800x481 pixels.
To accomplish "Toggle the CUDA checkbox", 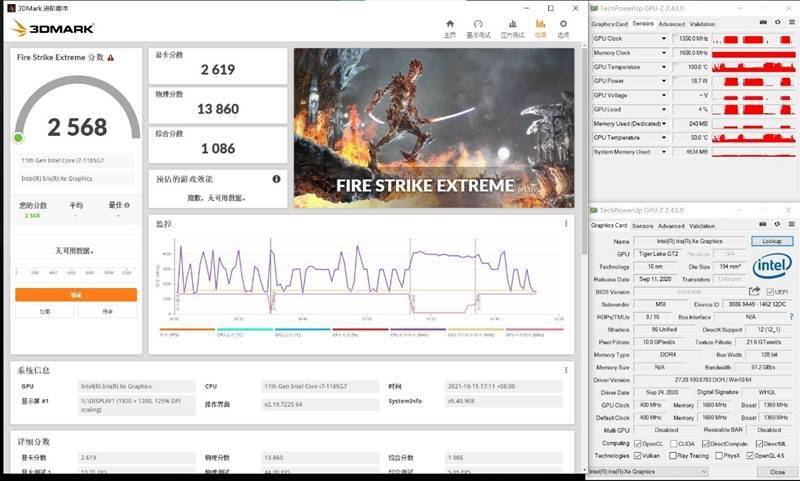I will pyautogui.click(x=673, y=444).
